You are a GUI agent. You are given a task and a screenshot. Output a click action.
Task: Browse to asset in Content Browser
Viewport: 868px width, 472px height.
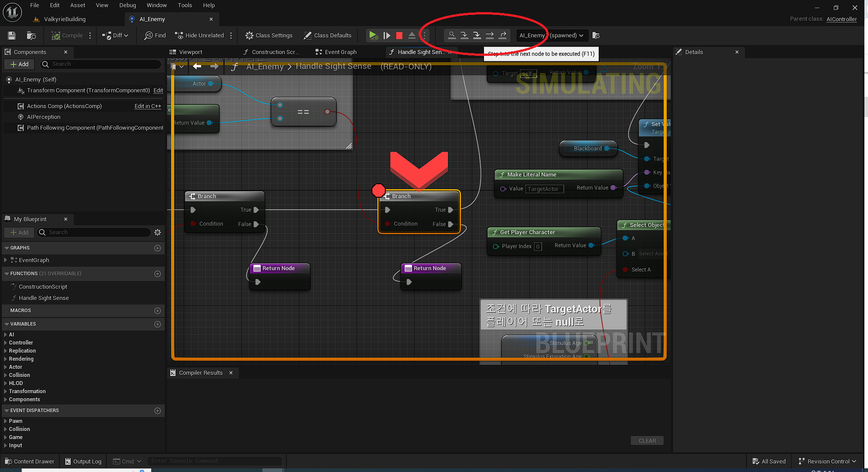(x=31, y=36)
